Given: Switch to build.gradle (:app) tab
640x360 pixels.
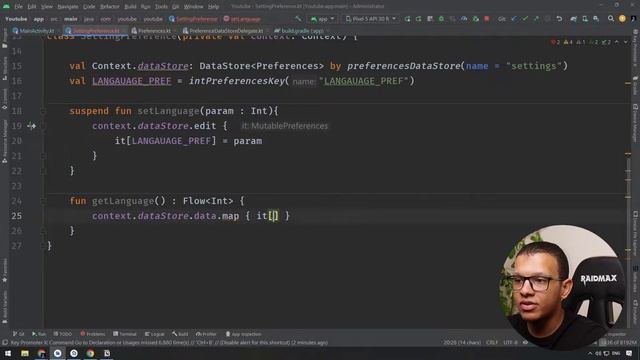Looking at the screenshot, I should (x=298, y=31).
